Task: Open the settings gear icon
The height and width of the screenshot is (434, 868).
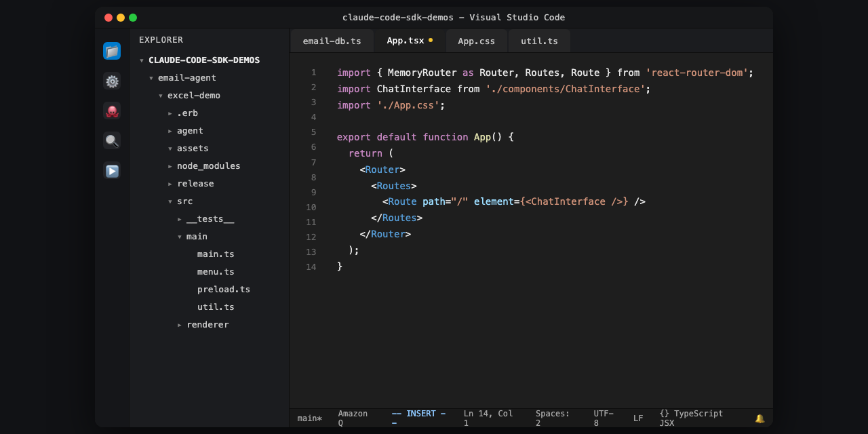Action: coord(111,81)
